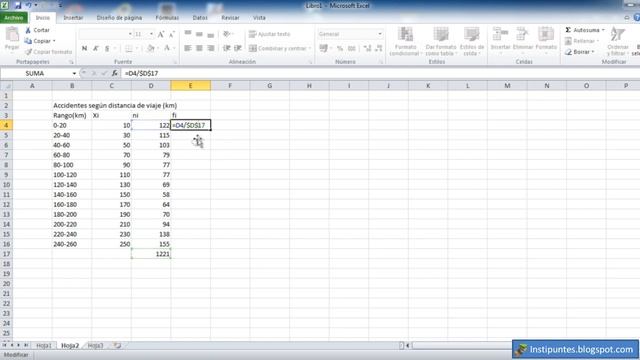Image resolution: width=640 pixels, height=360 pixels.
Task: Switch to Vista tab
Action: click(259, 18)
